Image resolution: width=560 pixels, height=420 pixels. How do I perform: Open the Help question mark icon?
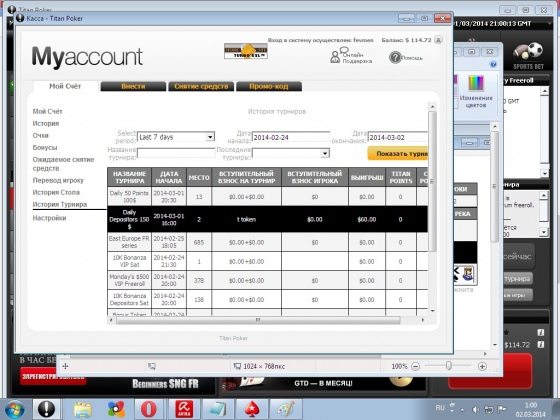click(395, 58)
